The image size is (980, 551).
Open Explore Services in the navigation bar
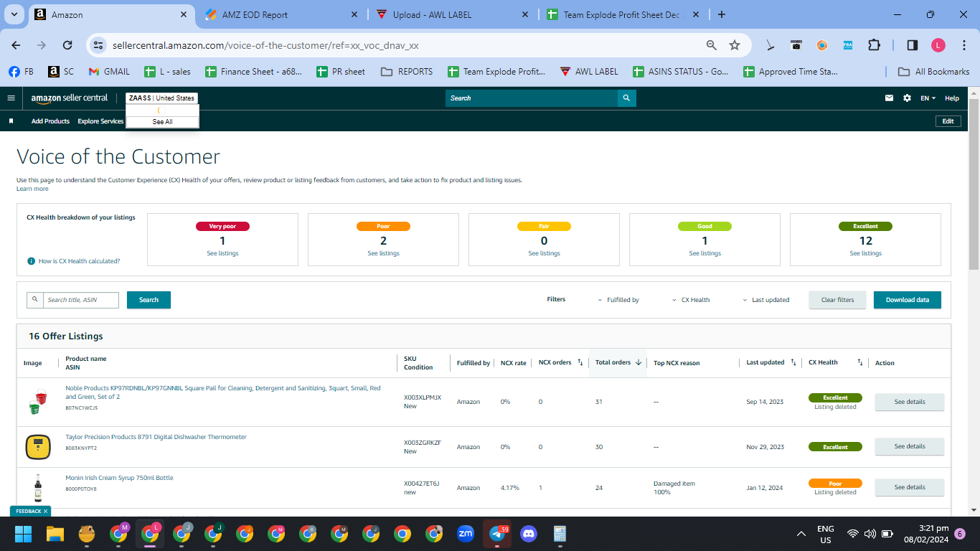[x=100, y=121]
